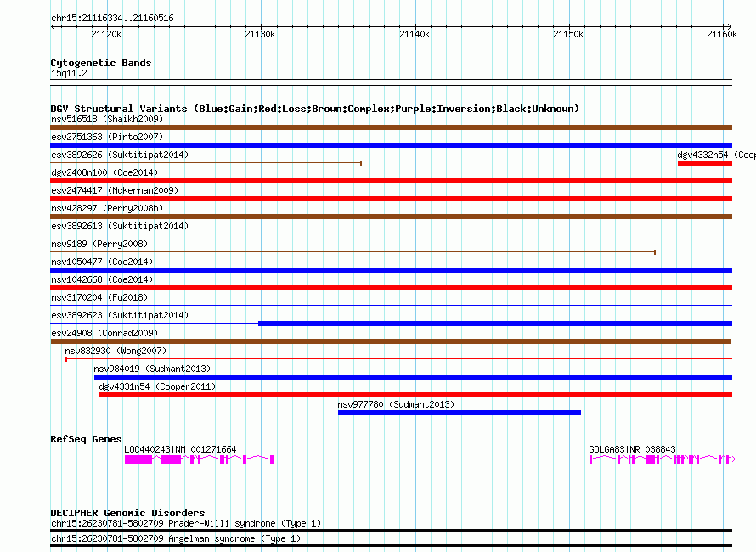Open variant esv3892626 (Suktitipat2014) label
756x552 pixels.
[120, 155]
